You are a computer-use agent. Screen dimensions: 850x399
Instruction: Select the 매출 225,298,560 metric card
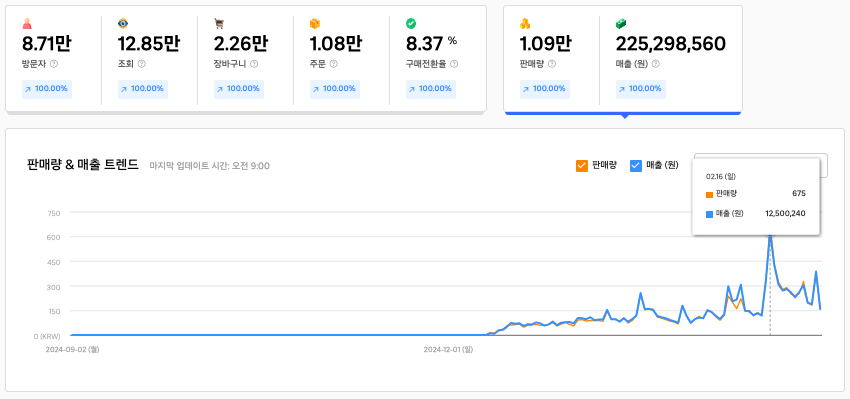(x=671, y=60)
